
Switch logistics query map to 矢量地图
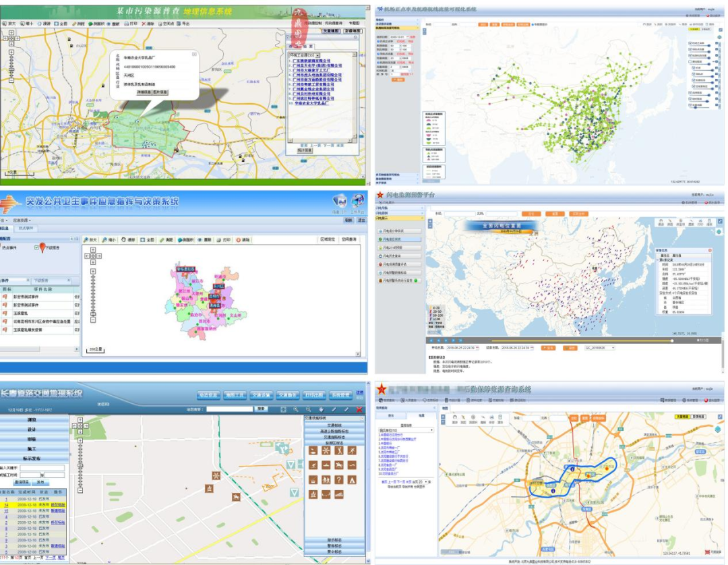coord(682,417)
